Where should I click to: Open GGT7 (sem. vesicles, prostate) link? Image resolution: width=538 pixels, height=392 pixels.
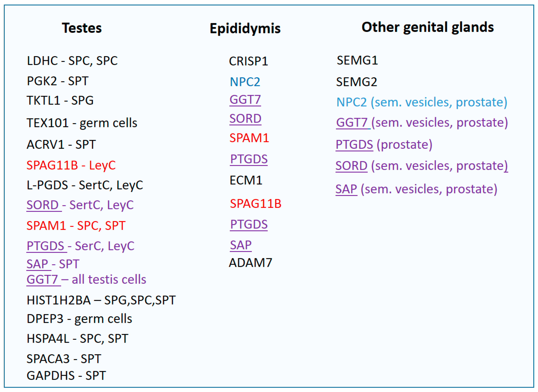[x=352, y=123]
